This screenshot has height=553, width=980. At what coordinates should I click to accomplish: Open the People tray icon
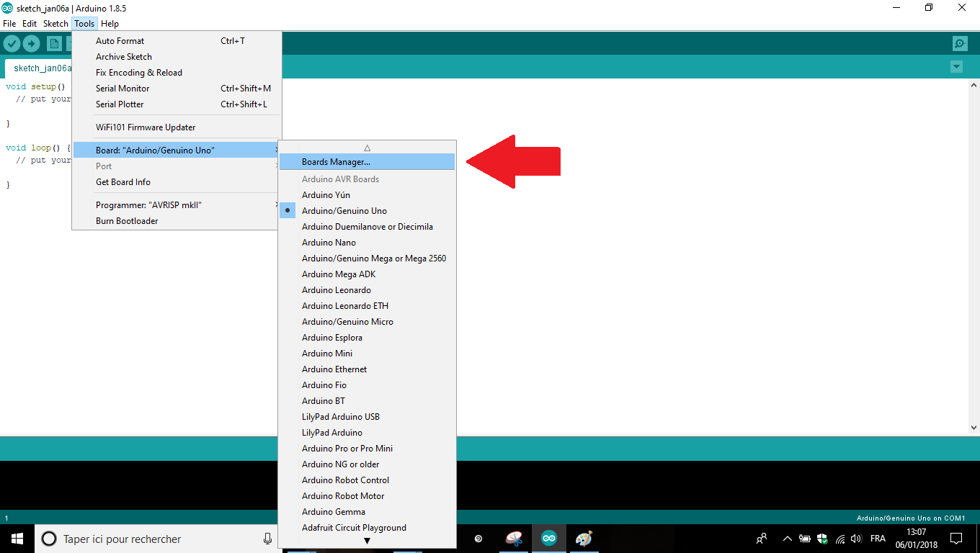762,539
